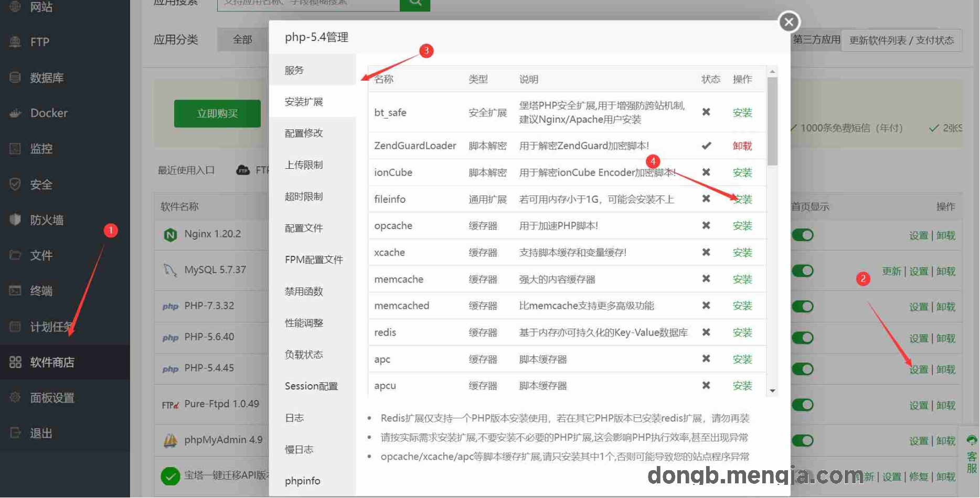
Task: Toggle homepage display for PHP-7.3.32
Action: point(803,306)
